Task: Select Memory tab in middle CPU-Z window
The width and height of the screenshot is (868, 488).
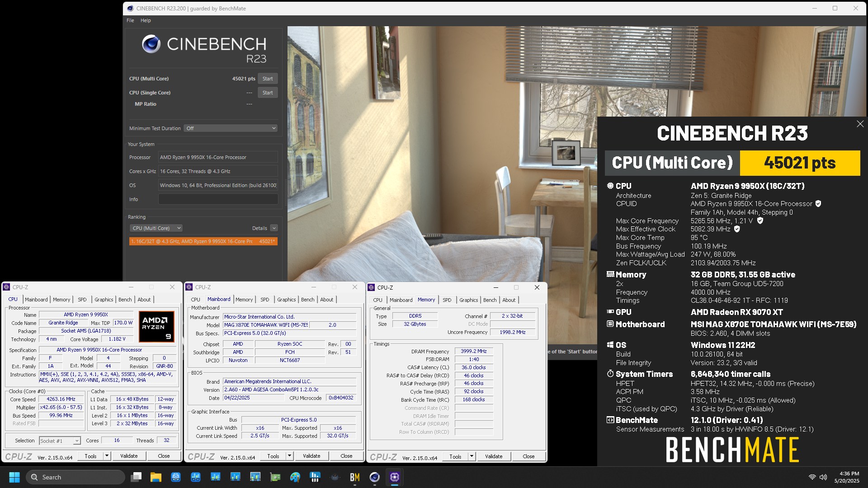Action: click(244, 300)
